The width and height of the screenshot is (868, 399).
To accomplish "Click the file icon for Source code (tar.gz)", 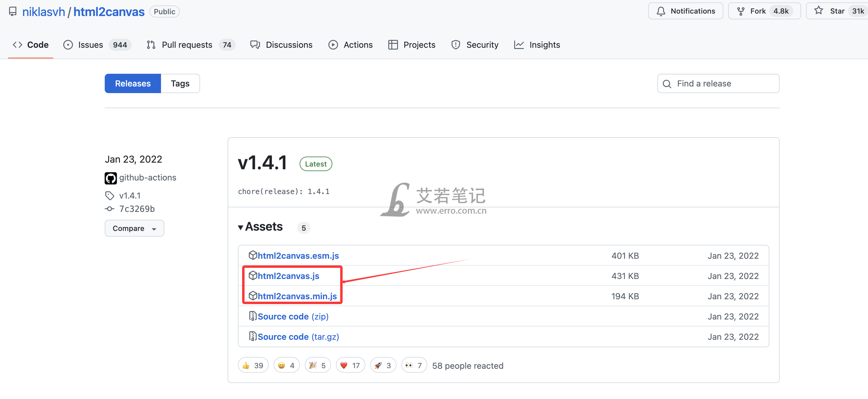I will click(x=253, y=336).
